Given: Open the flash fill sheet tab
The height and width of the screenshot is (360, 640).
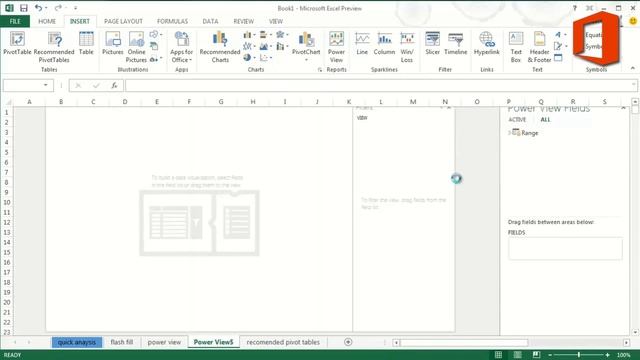Looking at the screenshot, I should click(122, 342).
